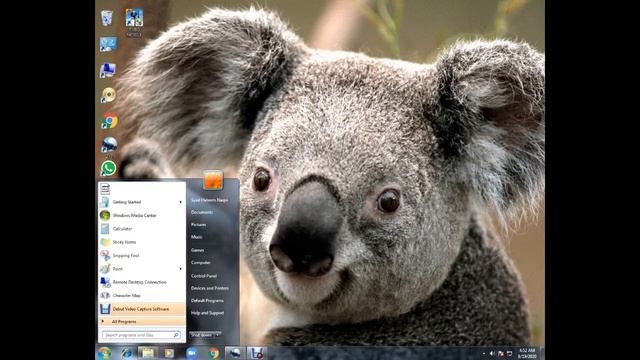640x360 pixels.
Task: Open the Shut down options arrow
Action: click(x=218, y=335)
